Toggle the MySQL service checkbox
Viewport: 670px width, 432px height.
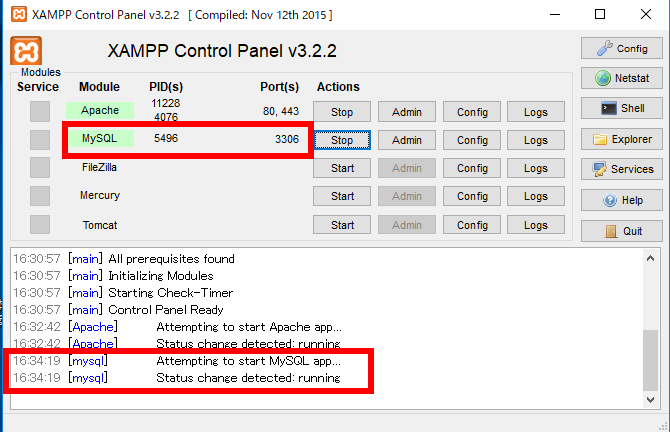coord(40,140)
